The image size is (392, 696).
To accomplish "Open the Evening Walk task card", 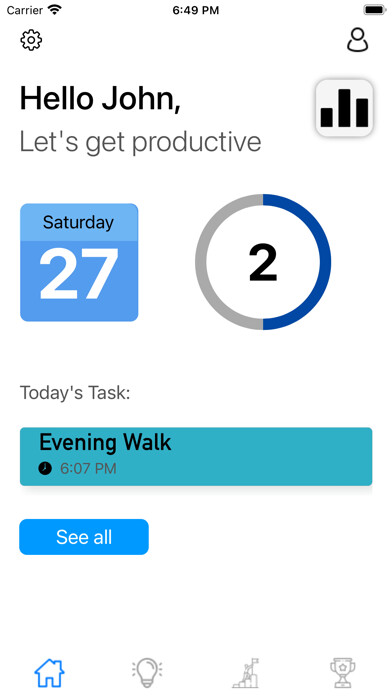I will [196, 456].
